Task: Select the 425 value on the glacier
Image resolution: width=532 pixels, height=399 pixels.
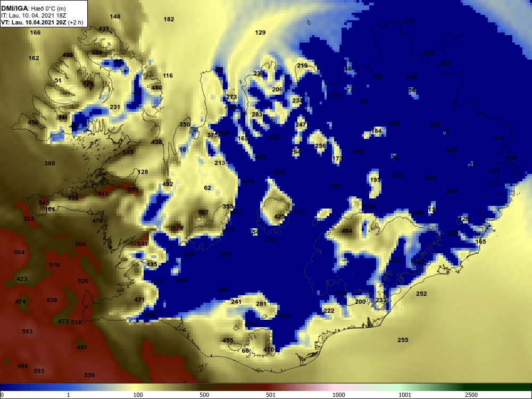Action: 279,217
